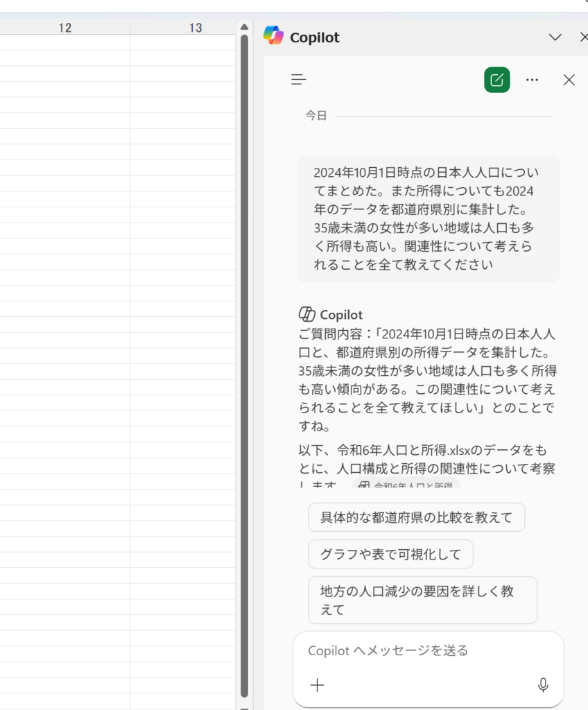Click the plus attach icon
Screen dimensions: 588x710
[x=317, y=685]
